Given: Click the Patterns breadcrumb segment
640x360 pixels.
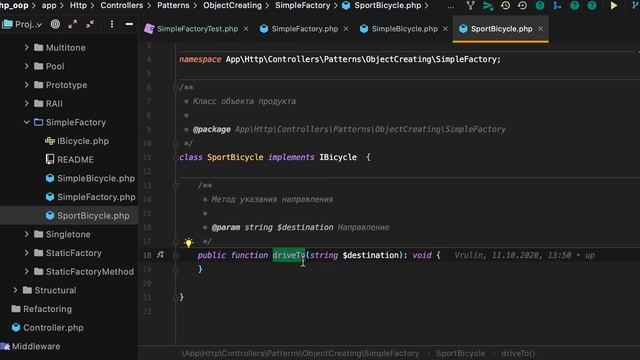Looking at the screenshot, I should (x=173, y=6).
